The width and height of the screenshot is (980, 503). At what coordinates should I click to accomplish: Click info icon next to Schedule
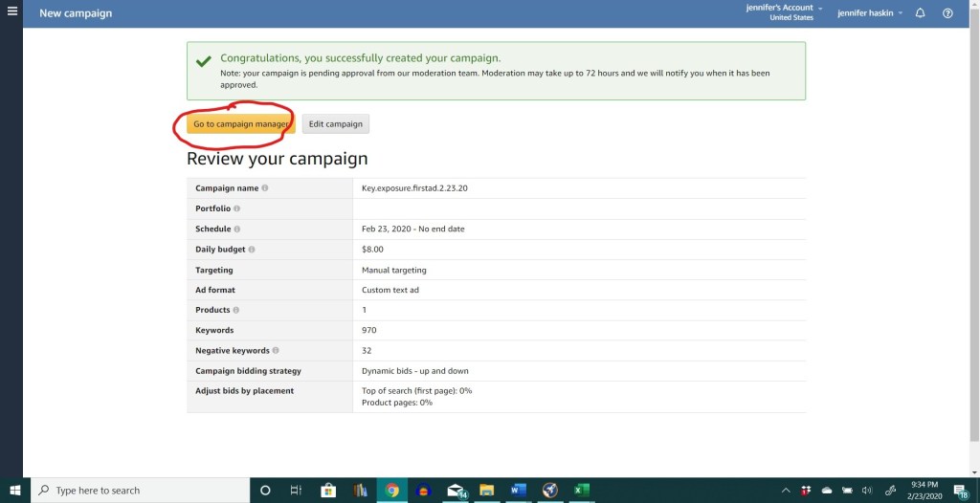(x=236, y=230)
